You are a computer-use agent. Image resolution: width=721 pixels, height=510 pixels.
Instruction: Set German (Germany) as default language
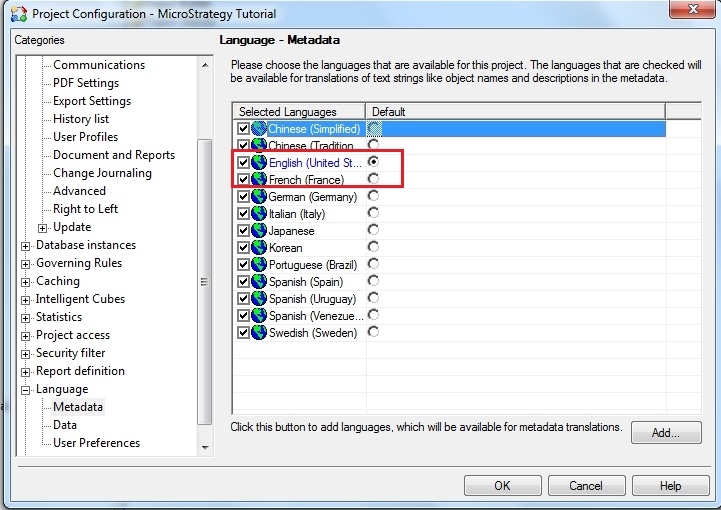click(373, 195)
